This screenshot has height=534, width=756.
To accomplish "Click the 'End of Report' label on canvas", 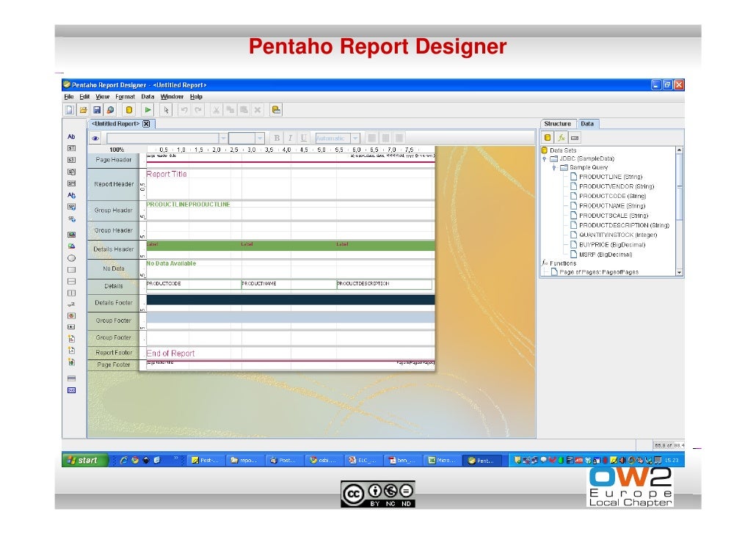I will click(170, 354).
